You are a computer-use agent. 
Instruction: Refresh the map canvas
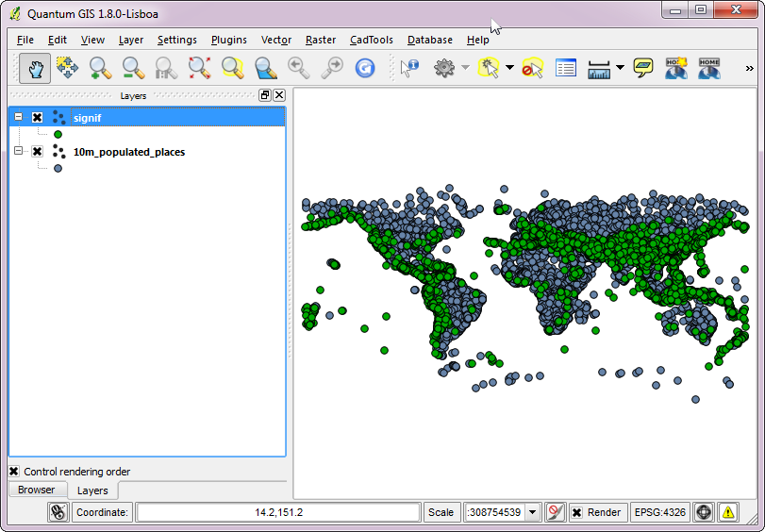coord(365,68)
